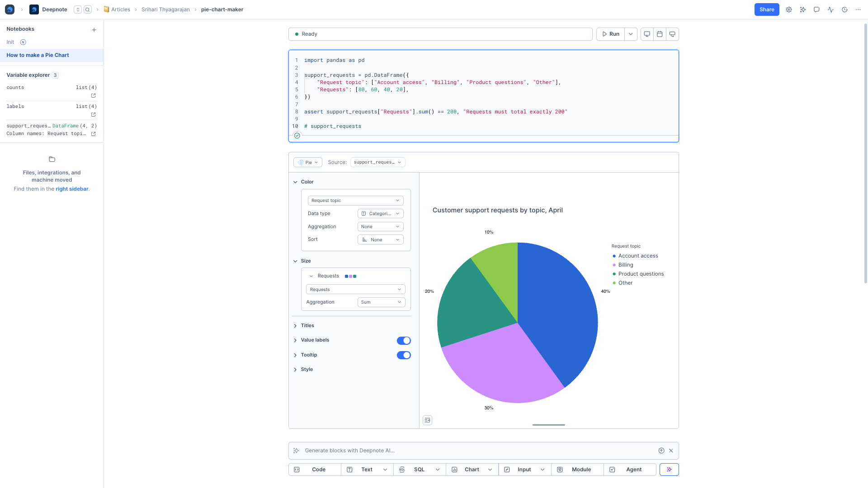Viewport: 868px width, 488px height.
Task: Open the comments icon in top bar
Action: click(816, 9)
